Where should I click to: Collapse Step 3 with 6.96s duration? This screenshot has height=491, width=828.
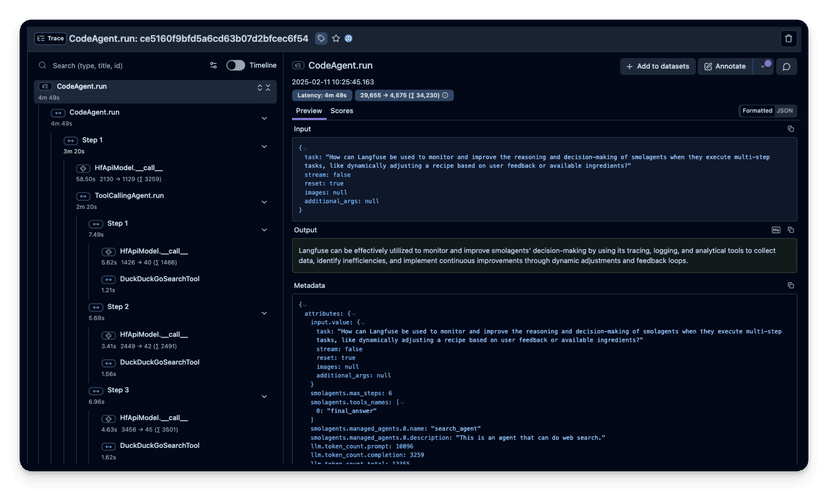coord(264,396)
